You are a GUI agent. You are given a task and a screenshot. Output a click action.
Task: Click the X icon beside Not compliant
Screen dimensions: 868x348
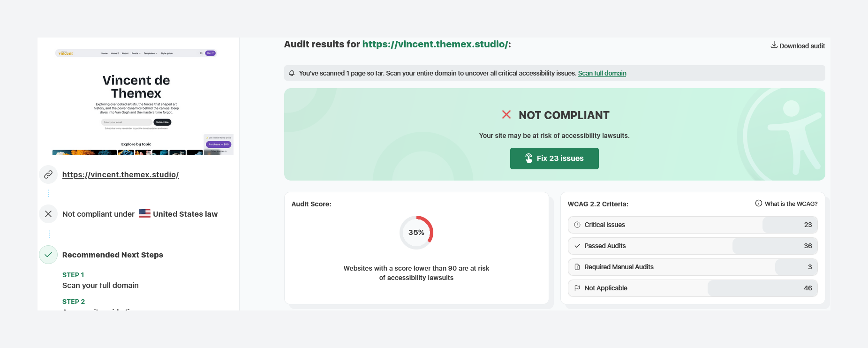[48, 214]
